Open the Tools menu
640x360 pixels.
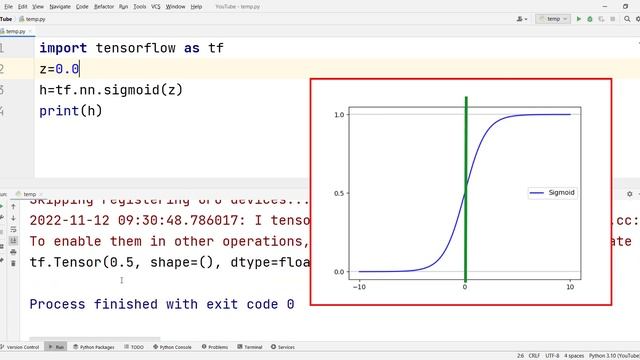(140, 7)
